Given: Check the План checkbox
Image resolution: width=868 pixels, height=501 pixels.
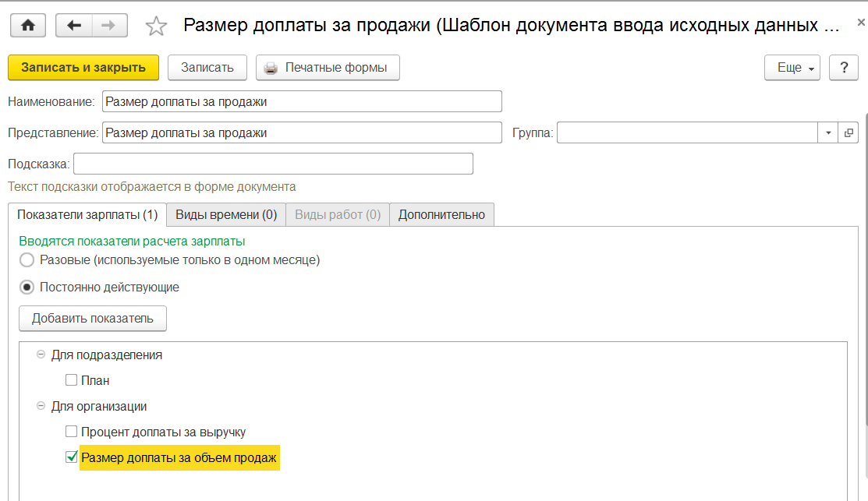Looking at the screenshot, I should tap(72, 381).
